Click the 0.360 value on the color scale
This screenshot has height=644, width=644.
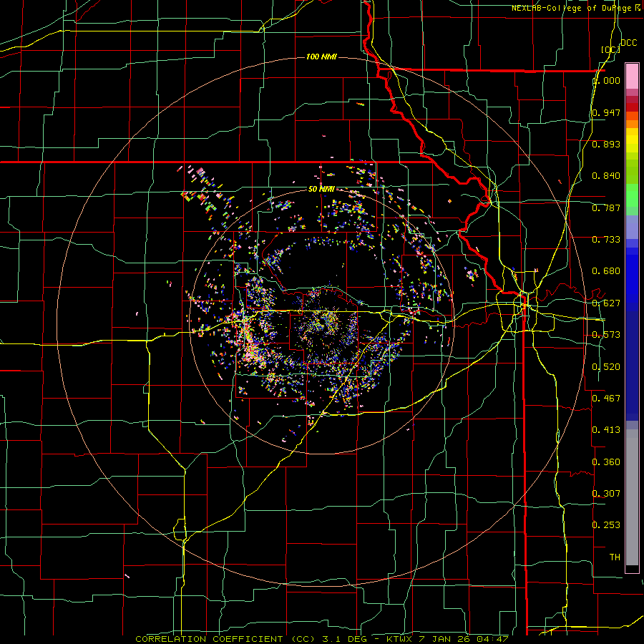[x=606, y=462]
